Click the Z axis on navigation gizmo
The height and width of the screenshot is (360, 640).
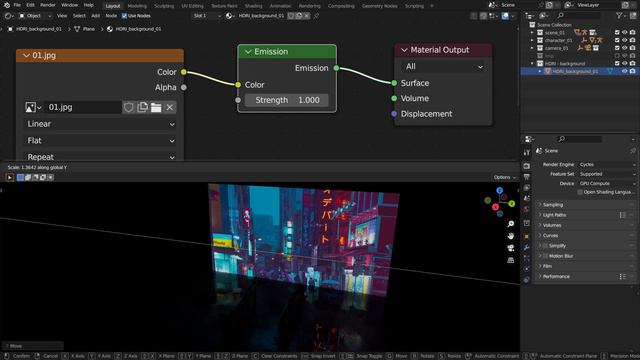click(x=500, y=191)
